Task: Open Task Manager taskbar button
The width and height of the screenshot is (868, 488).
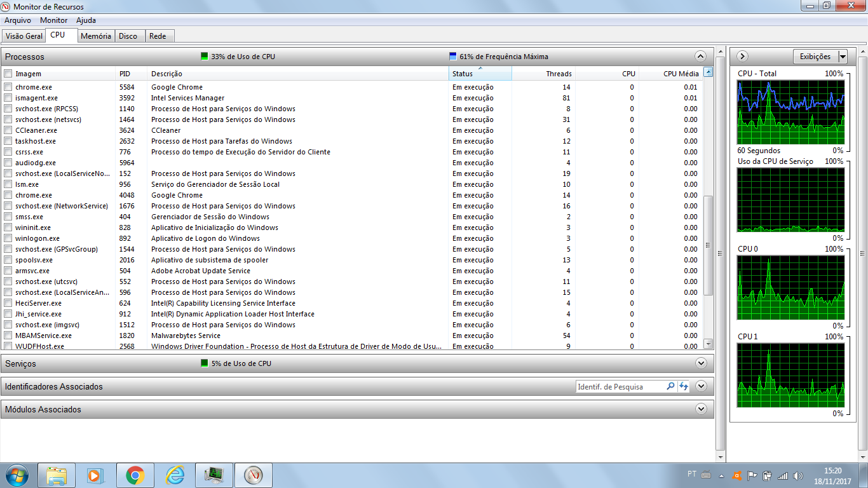Action: coord(214,475)
